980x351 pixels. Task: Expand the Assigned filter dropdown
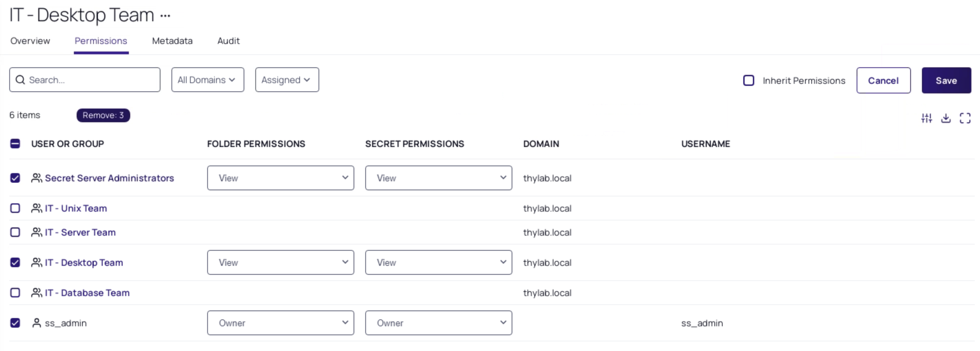point(287,80)
